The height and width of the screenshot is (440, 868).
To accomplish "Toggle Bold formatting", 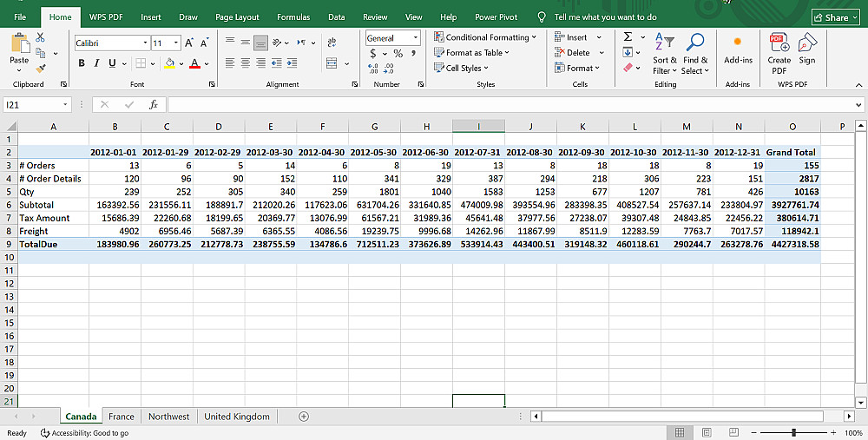I will (x=82, y=63).
